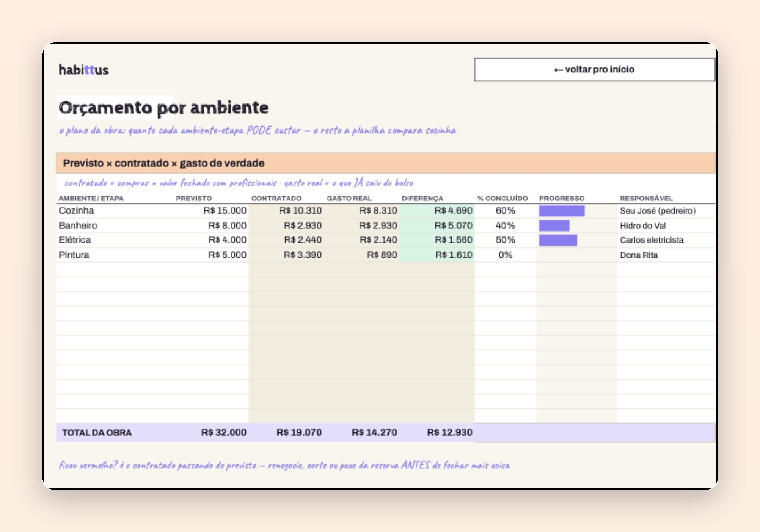
Task: Click the Pintura 0% concluído cell
Action: [x=506, y=255]
